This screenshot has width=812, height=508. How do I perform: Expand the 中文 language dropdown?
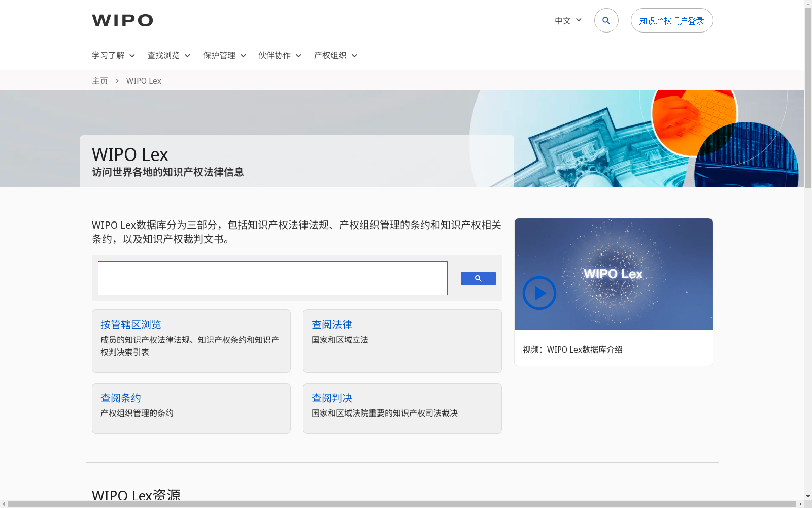click(x=567, y=20)
